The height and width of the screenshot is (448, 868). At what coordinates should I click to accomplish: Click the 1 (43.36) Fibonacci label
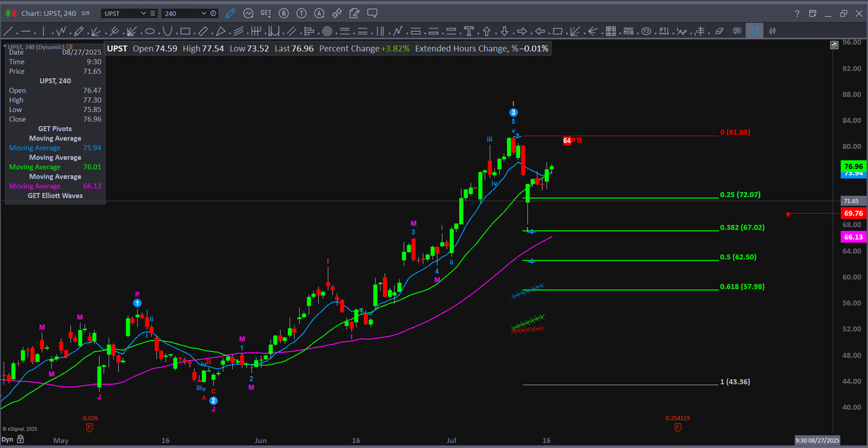(x=735, y=381)
